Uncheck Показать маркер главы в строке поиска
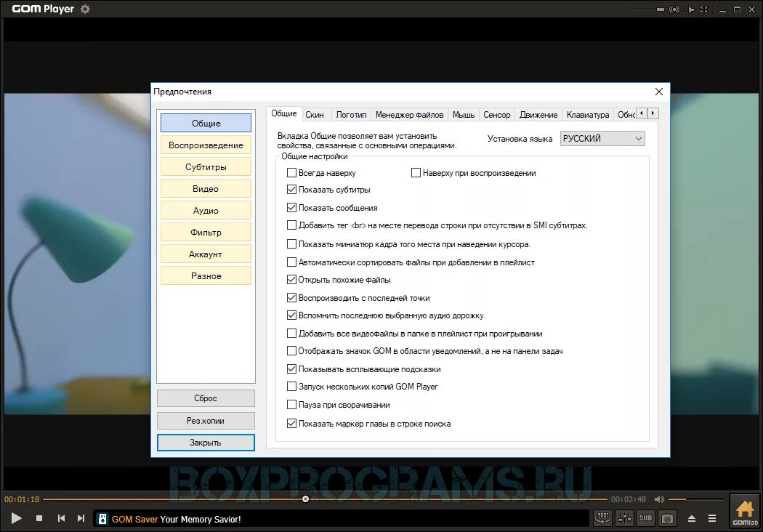The height and width of the screenshot is (532, 763). point(291,424)
